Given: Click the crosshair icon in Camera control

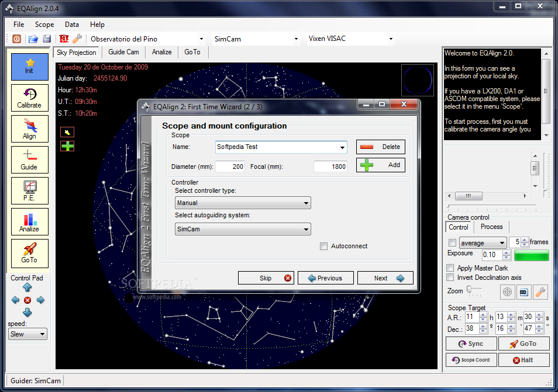Looking at the screenshot, I should click(x=508, y=292).
